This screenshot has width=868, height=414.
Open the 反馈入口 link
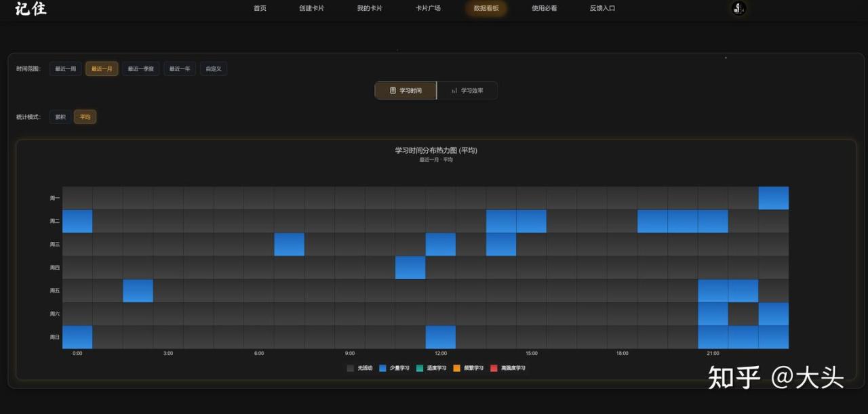pos(602,9)
